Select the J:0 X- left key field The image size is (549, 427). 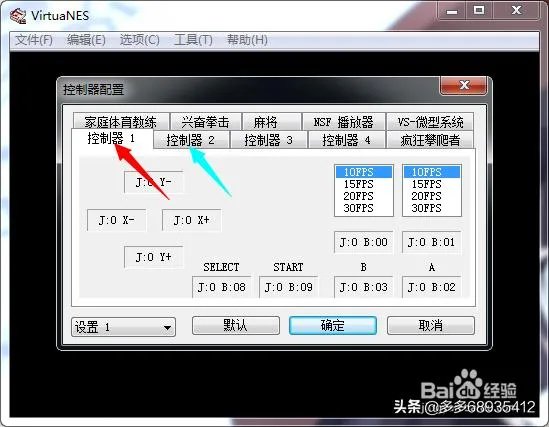click(x=117, y=220)
